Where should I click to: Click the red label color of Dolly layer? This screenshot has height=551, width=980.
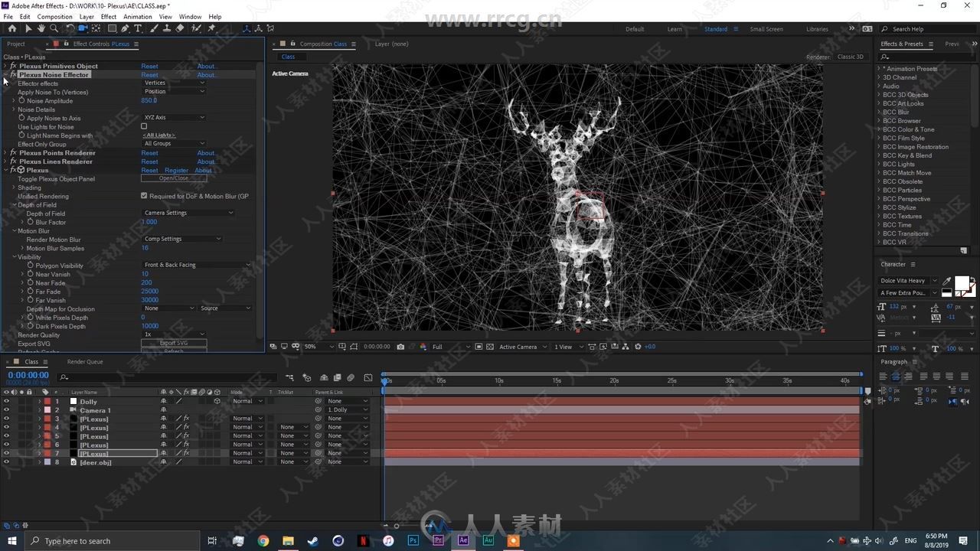pyautogui.click(x=47, y=401)
